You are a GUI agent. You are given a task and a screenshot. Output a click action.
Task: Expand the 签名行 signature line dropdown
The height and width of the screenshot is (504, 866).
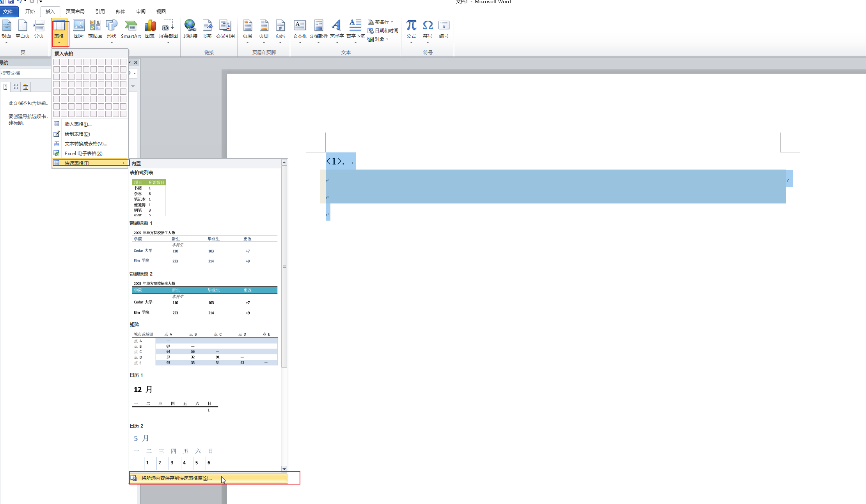(x=392, y=22)
